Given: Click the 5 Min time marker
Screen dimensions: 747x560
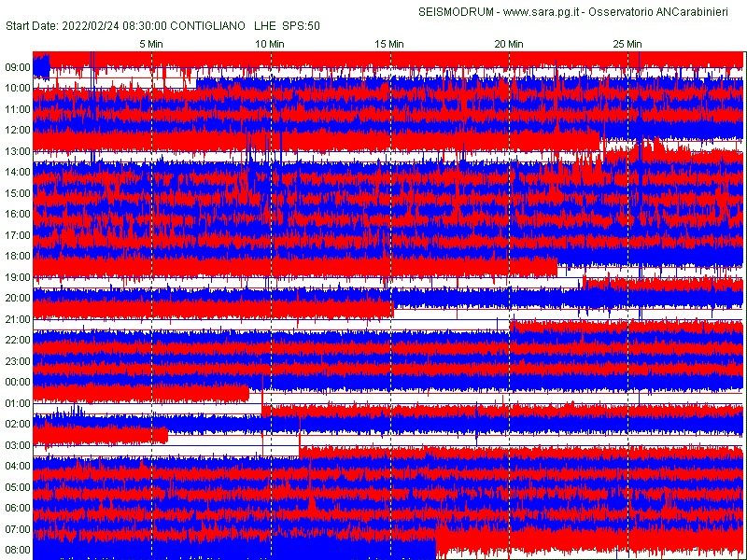Looking at the screenshot, I should tap(151, 44).
